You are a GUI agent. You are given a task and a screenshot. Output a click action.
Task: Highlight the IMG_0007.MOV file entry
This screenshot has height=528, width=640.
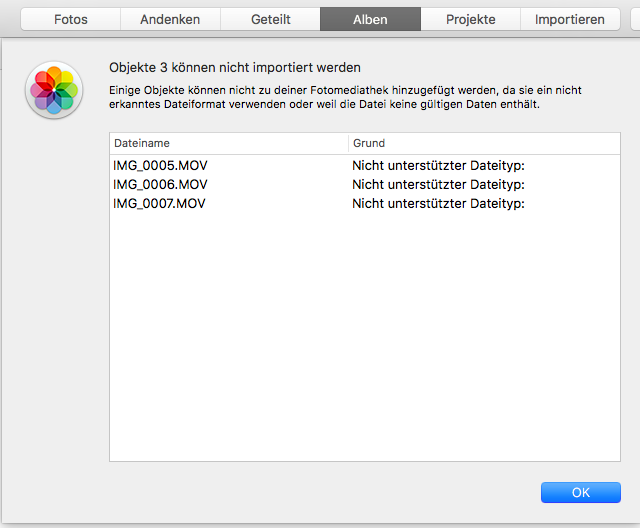click(x=160, y=204)
